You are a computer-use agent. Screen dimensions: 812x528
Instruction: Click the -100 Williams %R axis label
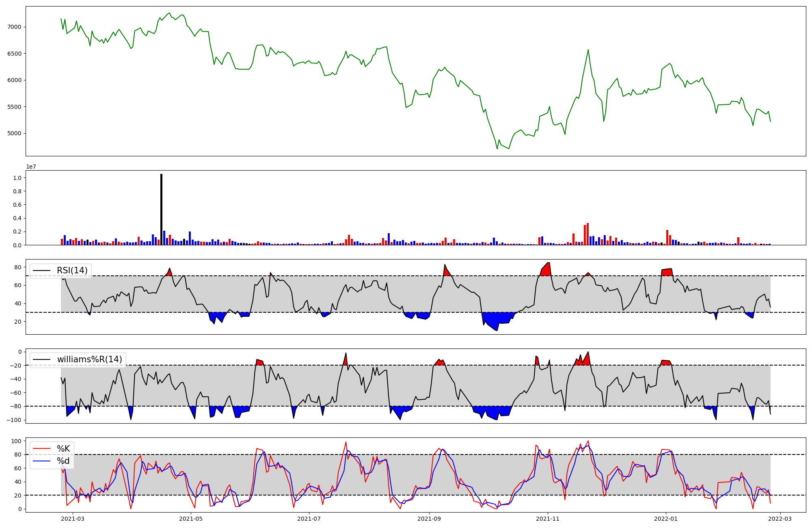click(x=13, y=420)
